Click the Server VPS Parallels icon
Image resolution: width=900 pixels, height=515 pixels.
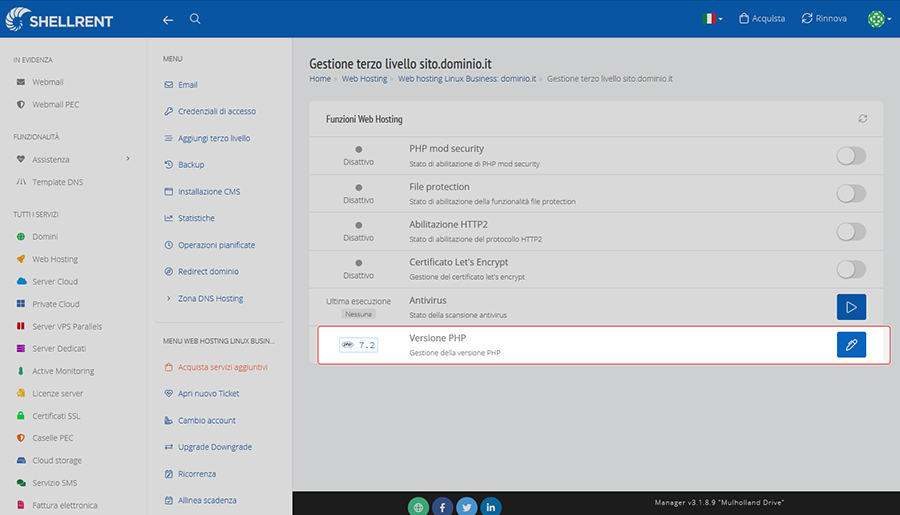pyautogui.click(x=21, y=326)
